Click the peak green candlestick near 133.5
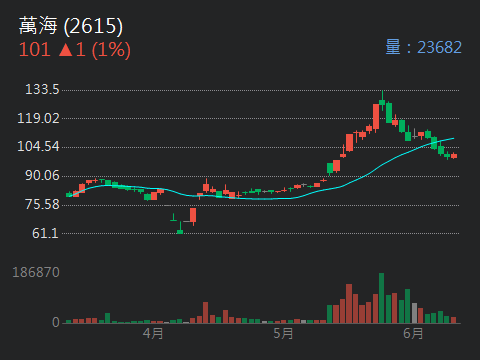The width and height of the screenshot is (480, 360). (382, 101)
